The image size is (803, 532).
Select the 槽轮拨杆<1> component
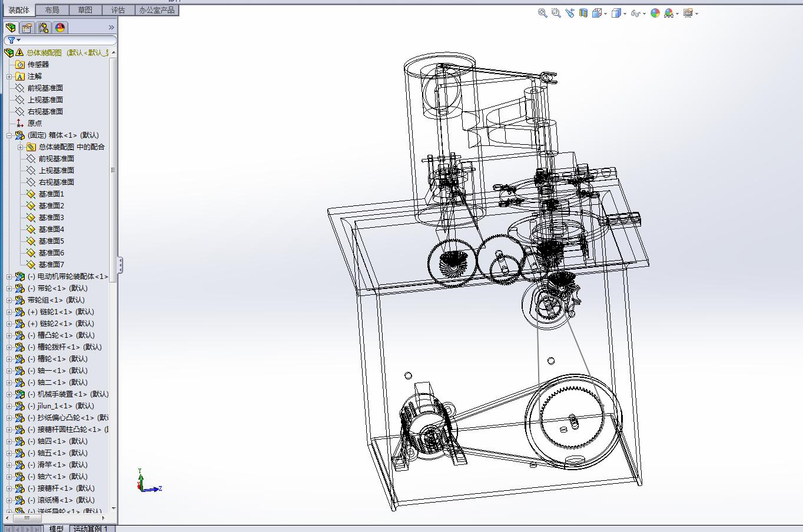click(65, 347)
